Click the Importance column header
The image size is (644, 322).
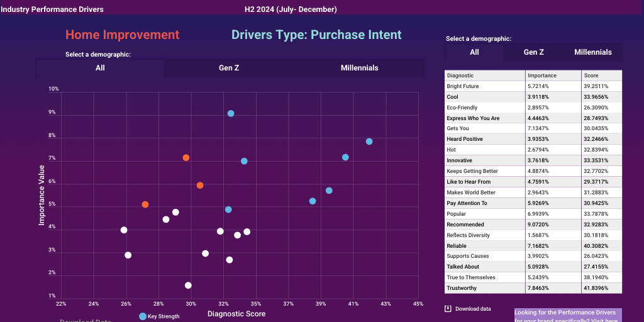click(542, 75)
